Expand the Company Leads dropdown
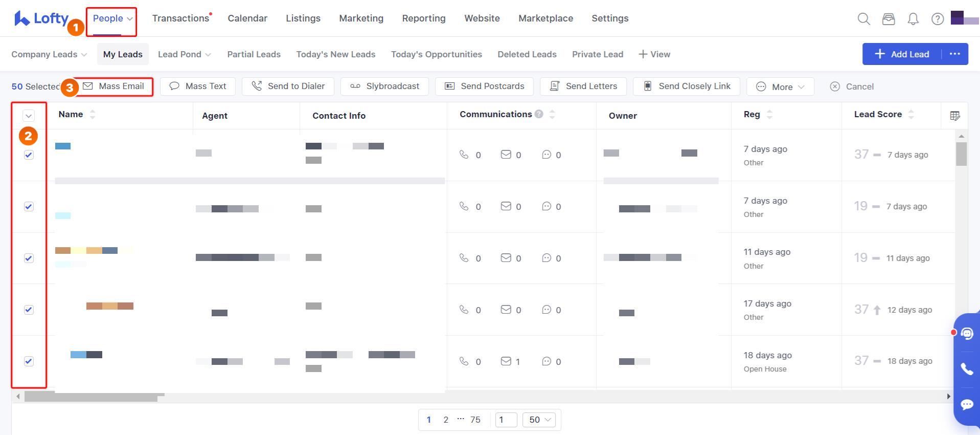The width and height of the screenshot is (980, 435). coord(49,54)
